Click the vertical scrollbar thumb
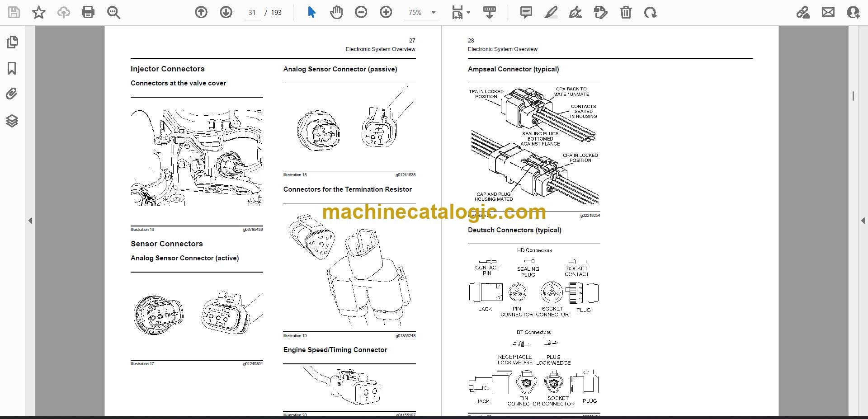868x419 pixels. 853,96
